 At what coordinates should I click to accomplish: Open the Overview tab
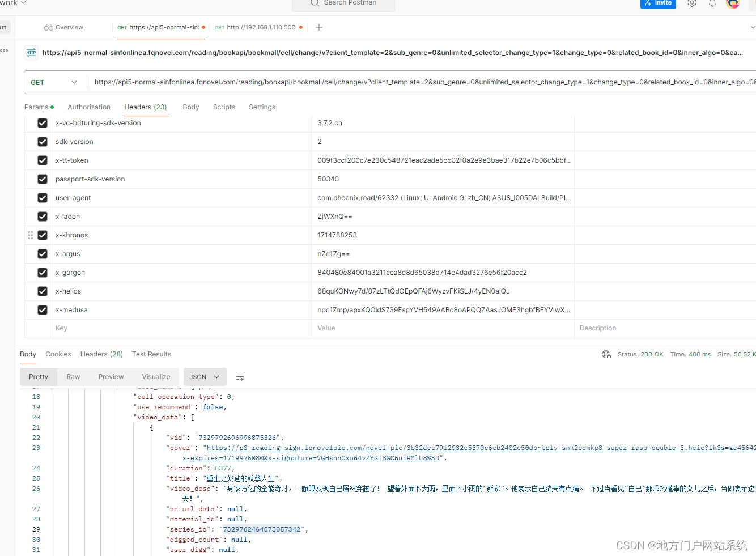pyautogui.click(x=64, y=27)
